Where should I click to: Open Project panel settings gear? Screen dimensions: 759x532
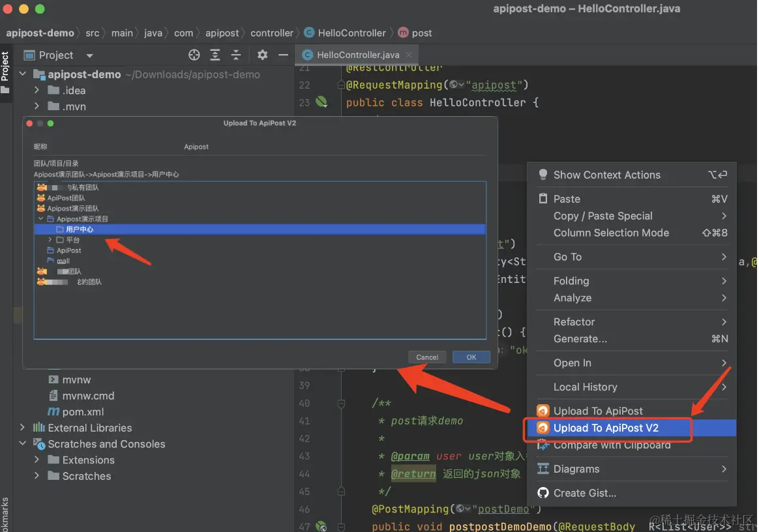click(x=262, y=55)
